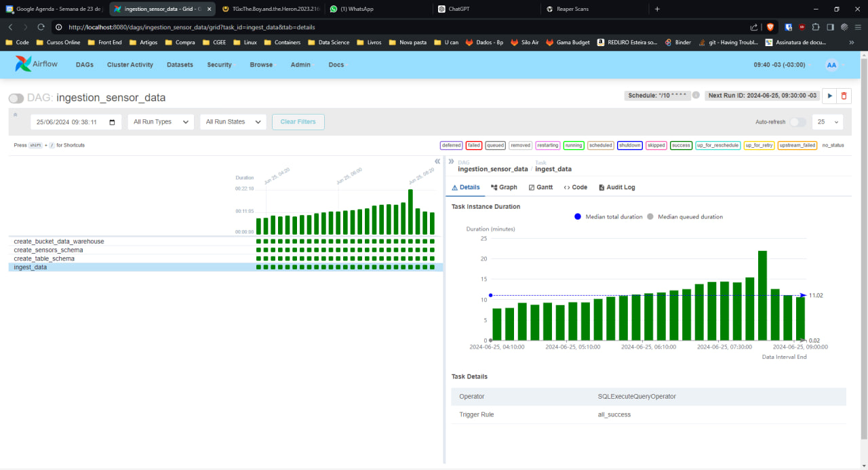Open the Browse menu in navbar

[261, 65]
